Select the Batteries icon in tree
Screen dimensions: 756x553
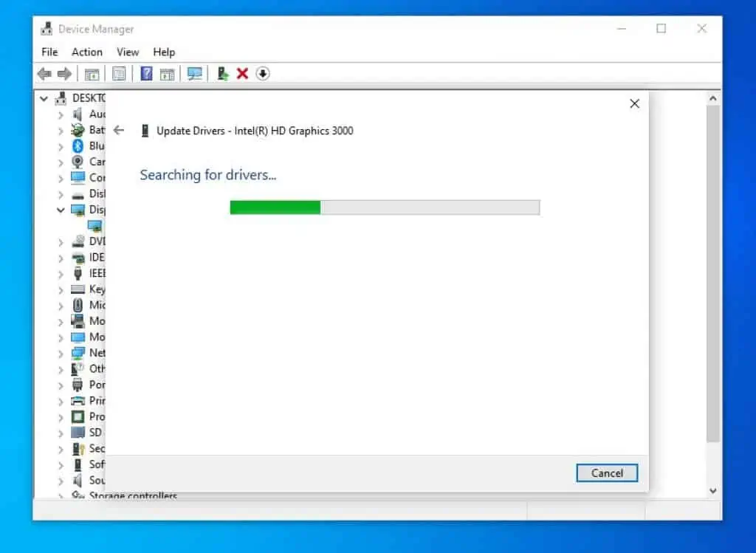[x=78, y=130]
